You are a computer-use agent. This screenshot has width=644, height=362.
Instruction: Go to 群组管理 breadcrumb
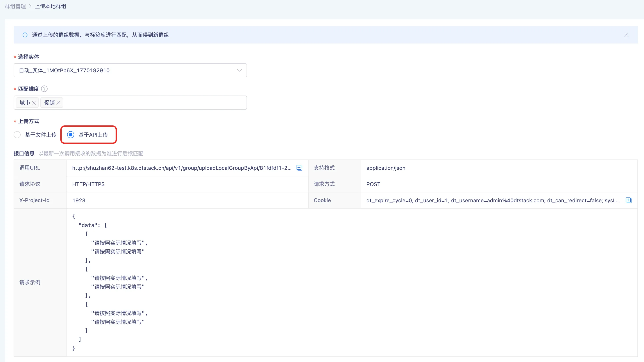pyautogui.click(x=16, y=6)
